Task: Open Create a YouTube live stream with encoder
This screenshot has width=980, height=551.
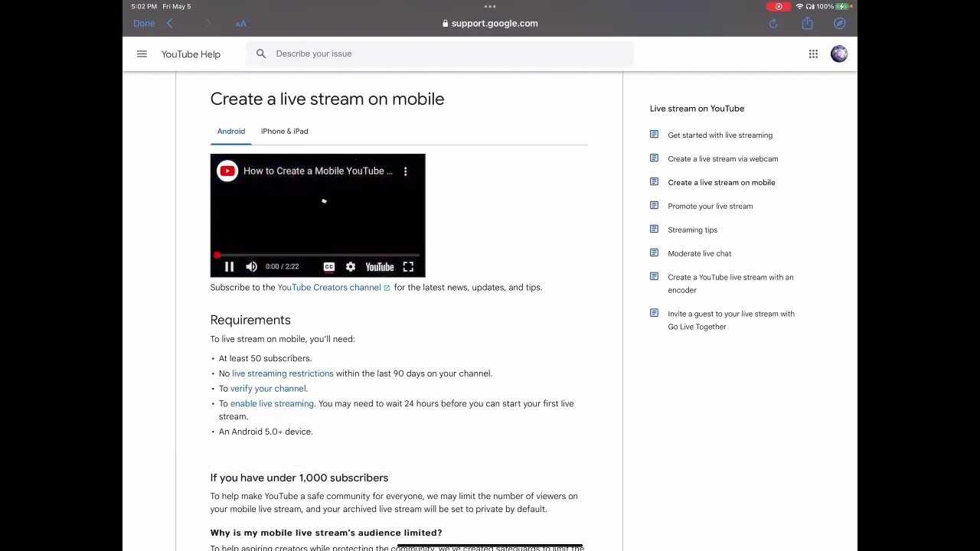Action: (730, 283)
